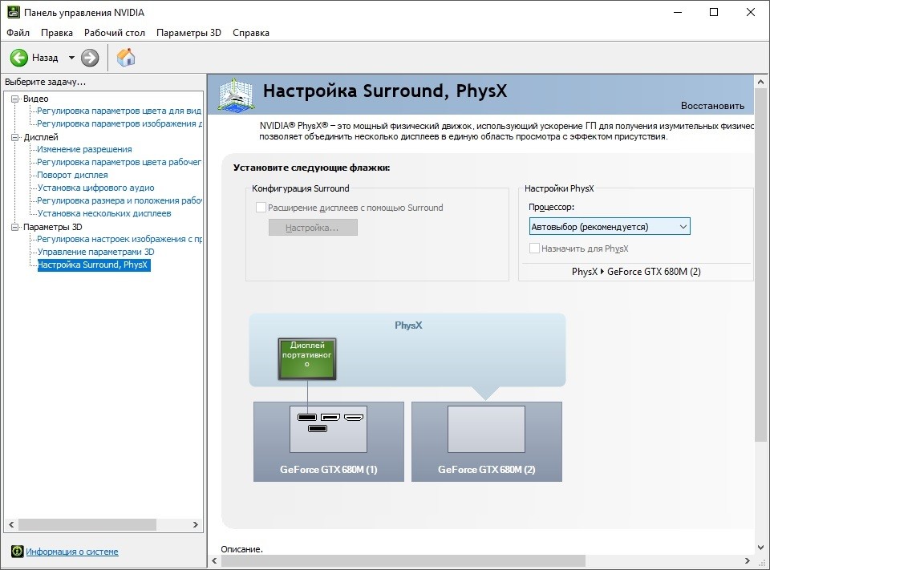This screenshot has height=570, width=924.
Task: Click the Восстановить link
Action: [712, 106]
